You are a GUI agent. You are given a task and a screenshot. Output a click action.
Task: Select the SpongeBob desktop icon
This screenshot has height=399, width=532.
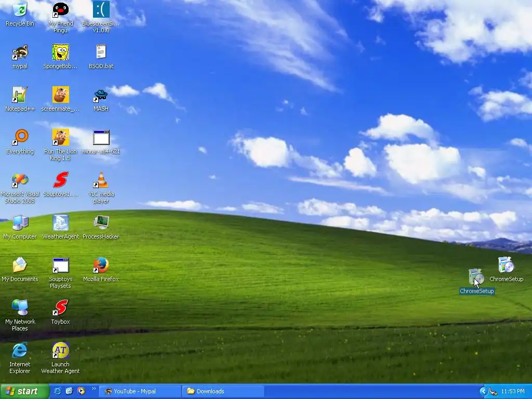tap(60, 57)
